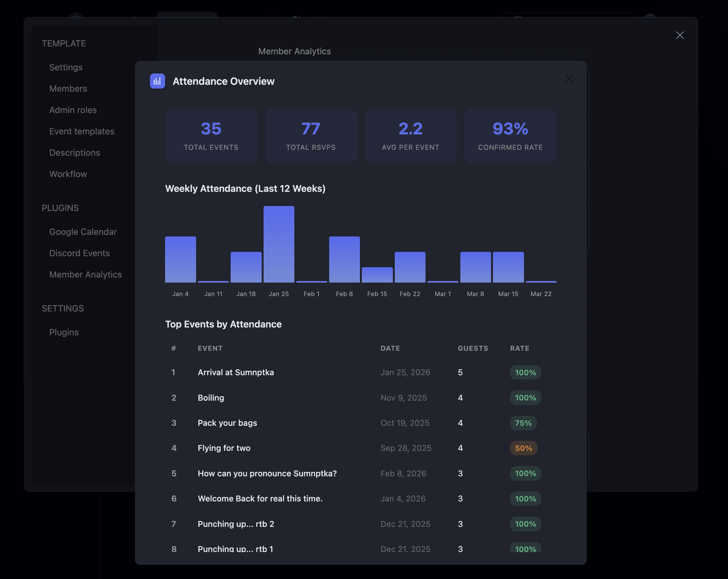Open Event templates
Image resolution: width=728 pixels, height=579 pixels.
(x=82, y=132)
